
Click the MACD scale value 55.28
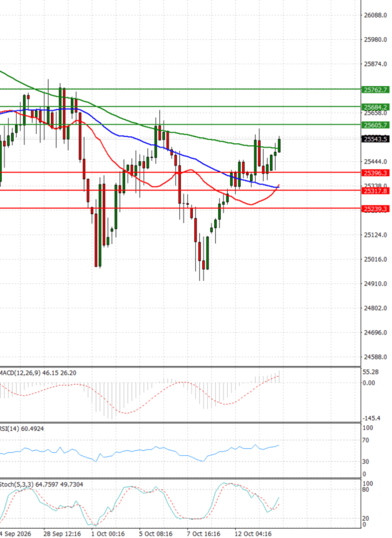(371, 372)
